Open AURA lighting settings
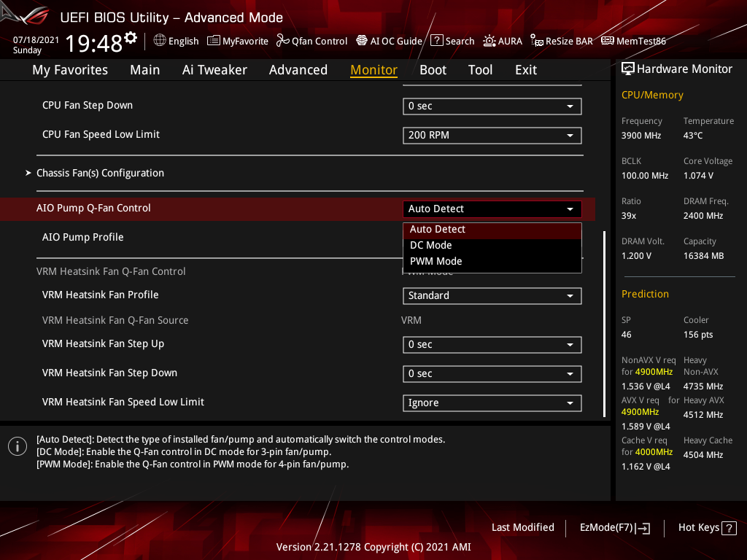This screenshot has width=747, height=560. coord(503,41)
